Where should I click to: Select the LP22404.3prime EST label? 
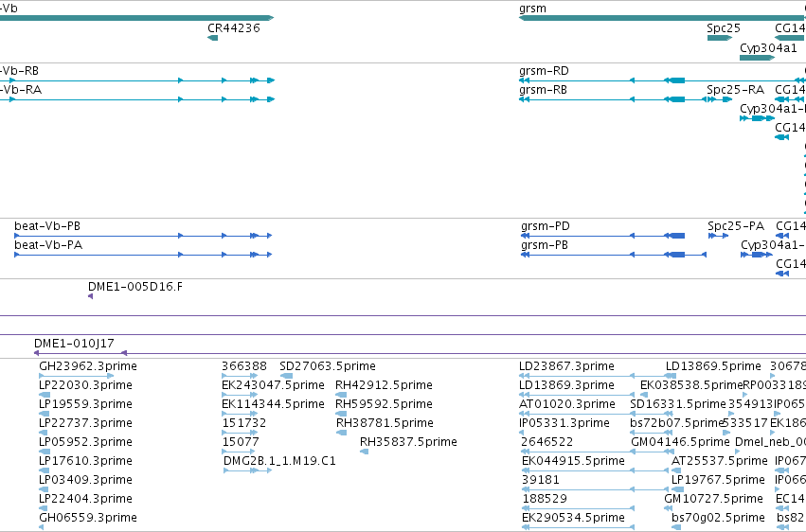click(85, 499)
